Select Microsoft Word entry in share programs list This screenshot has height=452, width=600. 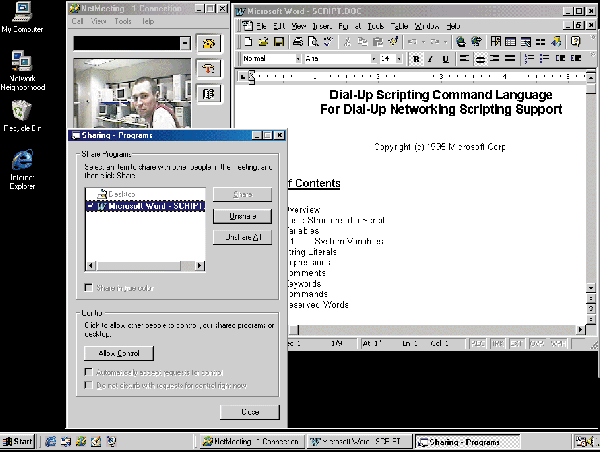point(146,207)
